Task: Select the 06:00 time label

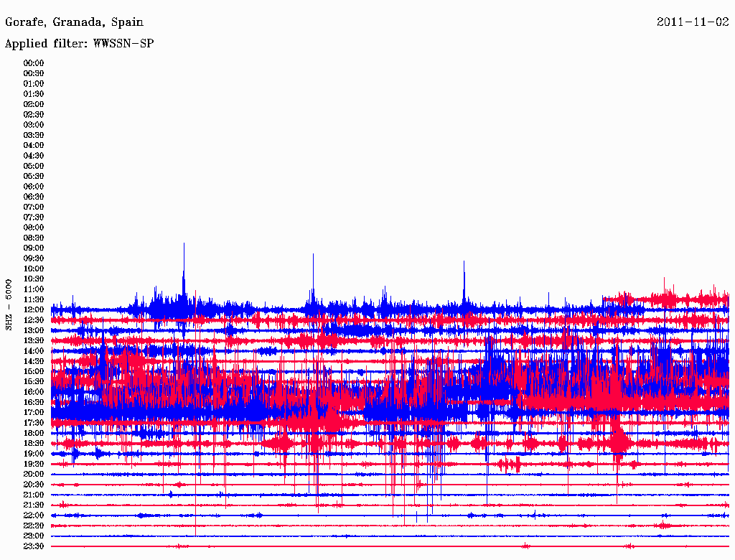Action: coord(34,187)
